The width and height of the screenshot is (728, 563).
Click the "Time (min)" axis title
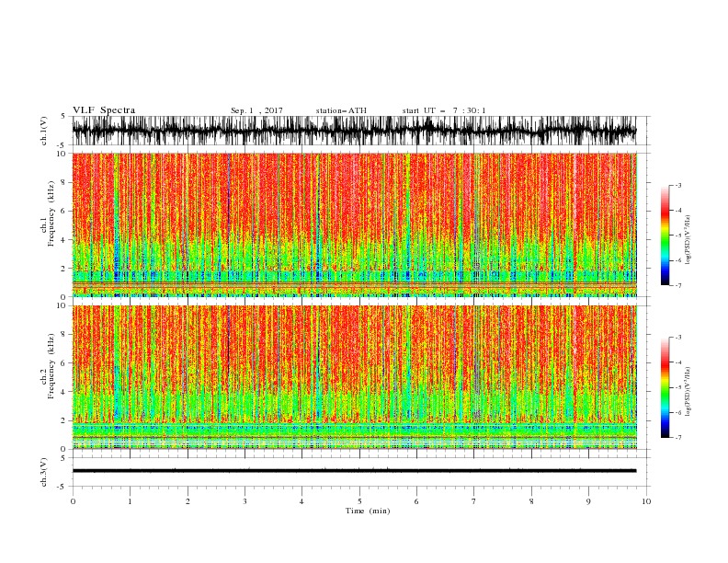tap(368, 511)
